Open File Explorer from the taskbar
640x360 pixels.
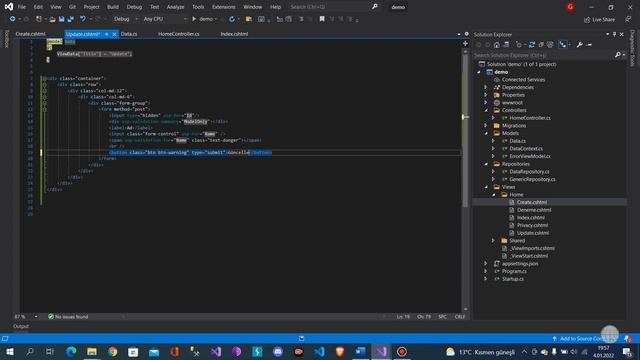coord(92,351)
